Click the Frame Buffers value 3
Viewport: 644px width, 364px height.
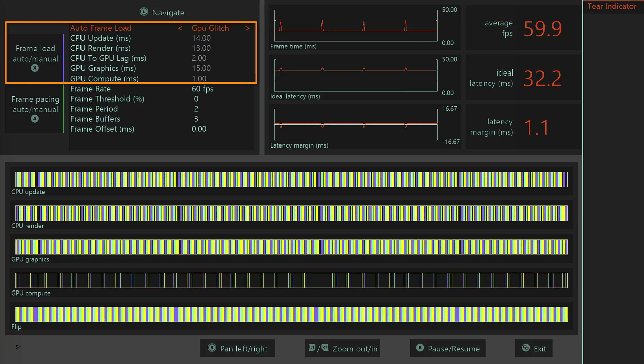[196, 119]
